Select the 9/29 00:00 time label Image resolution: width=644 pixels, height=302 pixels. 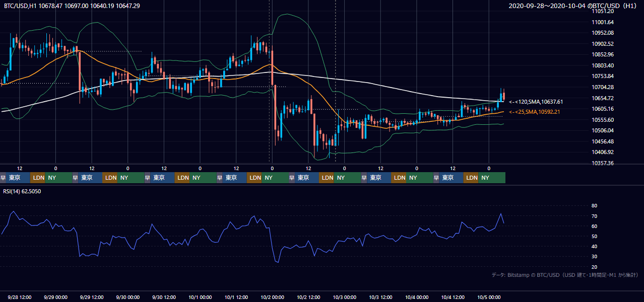[56, 297]
